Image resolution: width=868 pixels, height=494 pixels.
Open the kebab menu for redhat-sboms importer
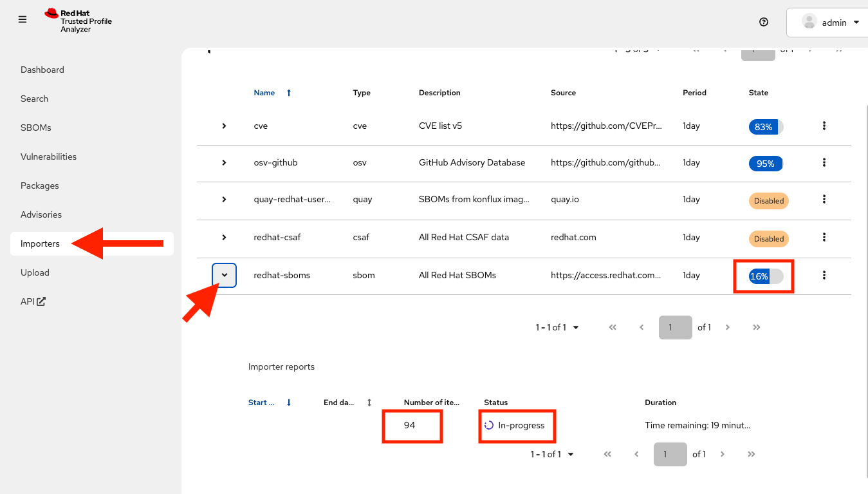coord(824,275)
